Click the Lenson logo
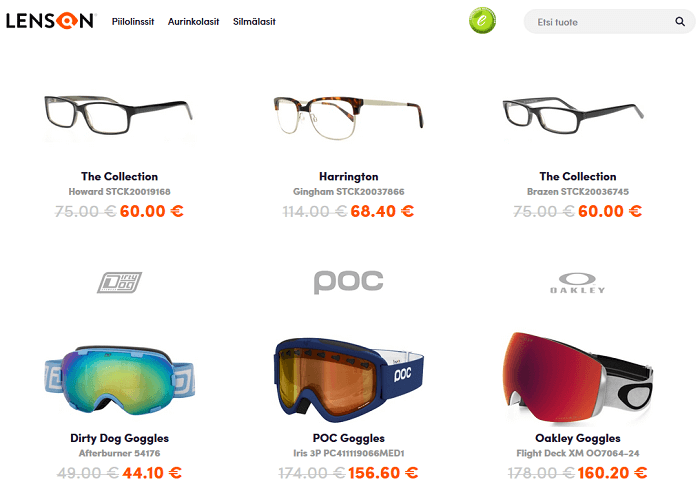The width and height of the screenshot is (700, 495). [50, 21]
